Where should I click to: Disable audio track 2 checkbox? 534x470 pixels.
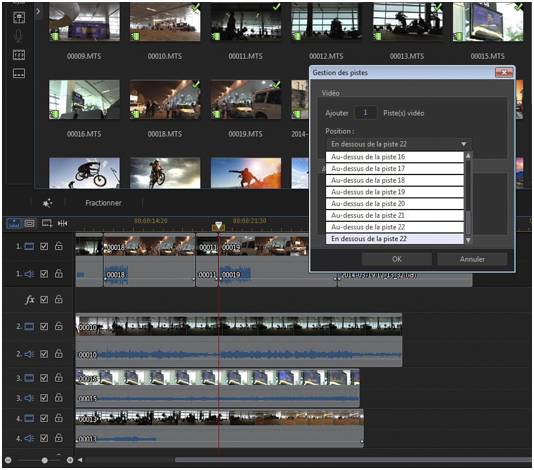(x=44, y=354)
